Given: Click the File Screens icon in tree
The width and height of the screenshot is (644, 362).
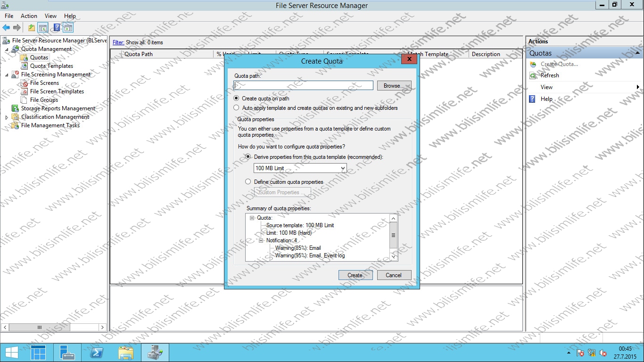Looking at the screenshot, I should click(x=25, y=83).
